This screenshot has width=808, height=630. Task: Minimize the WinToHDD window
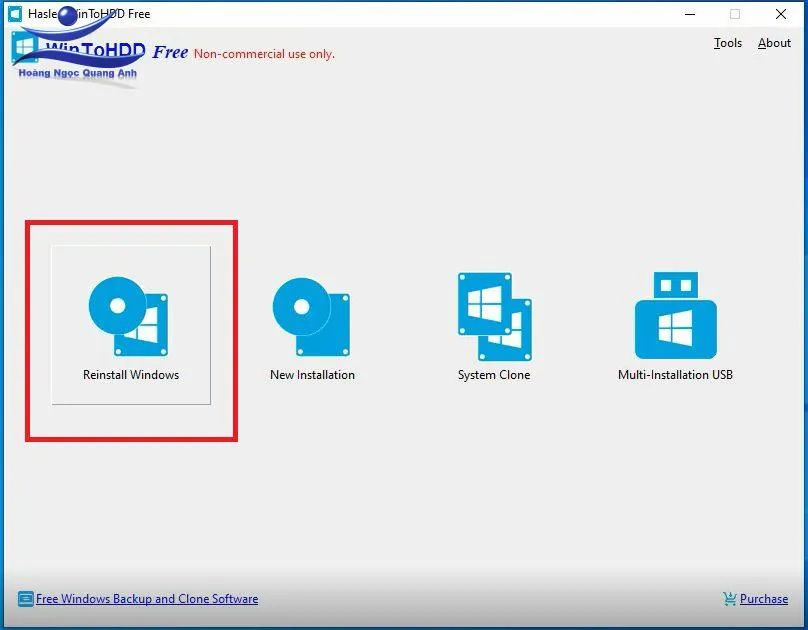click(691, 14)
